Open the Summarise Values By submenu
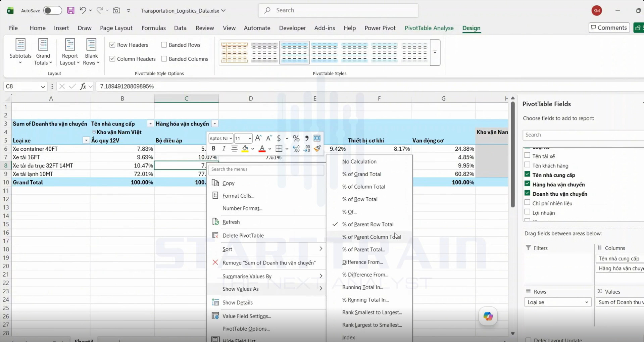The image size is (644, 342). click(x=266, y=276)
